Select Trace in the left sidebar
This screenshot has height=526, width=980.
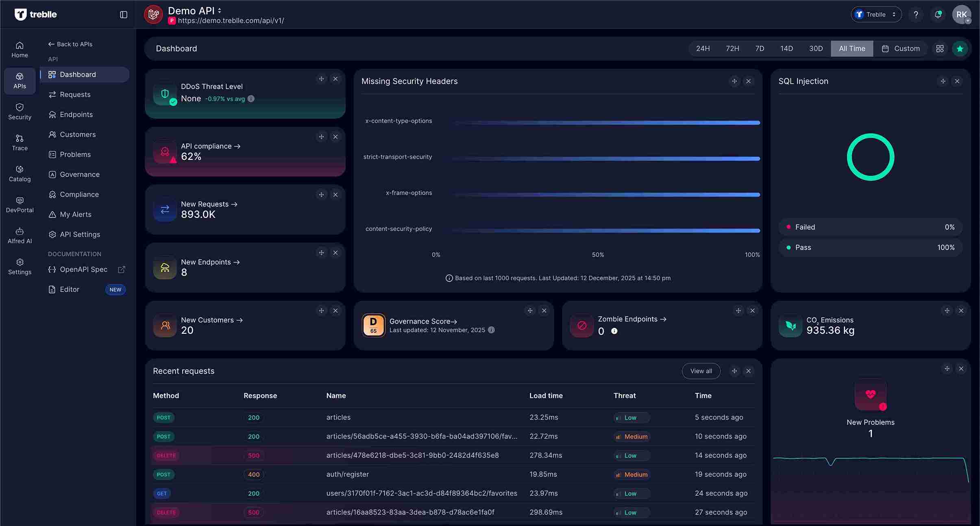19,142
